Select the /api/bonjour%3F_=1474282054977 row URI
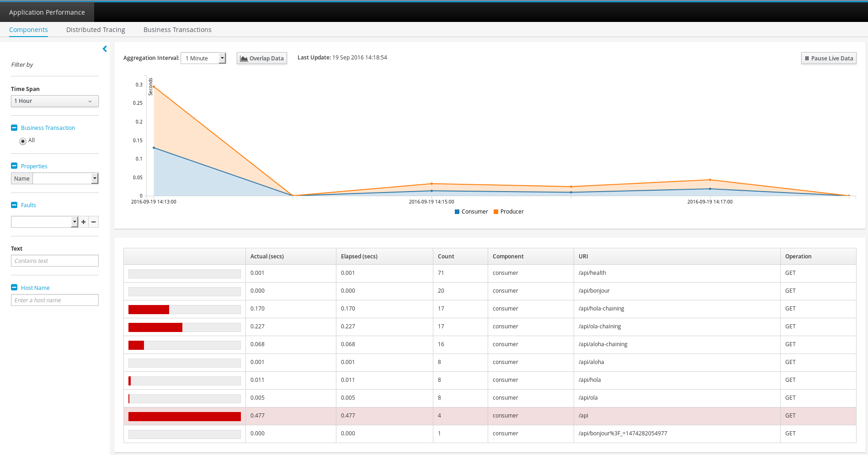Screen dimensions: 868x455 point(623,434)
